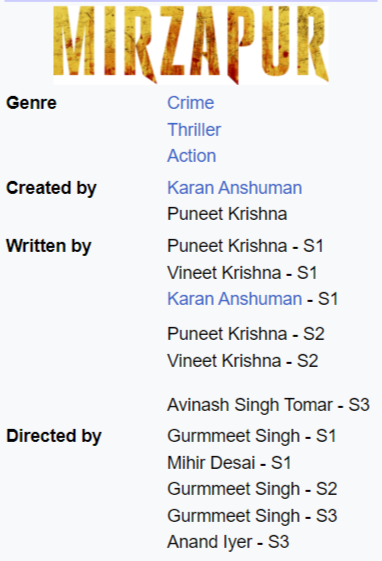The height and width of the screenshot is (561, 382).
Task: Open the Mirzapur title logo image
Action: [191, 45]
